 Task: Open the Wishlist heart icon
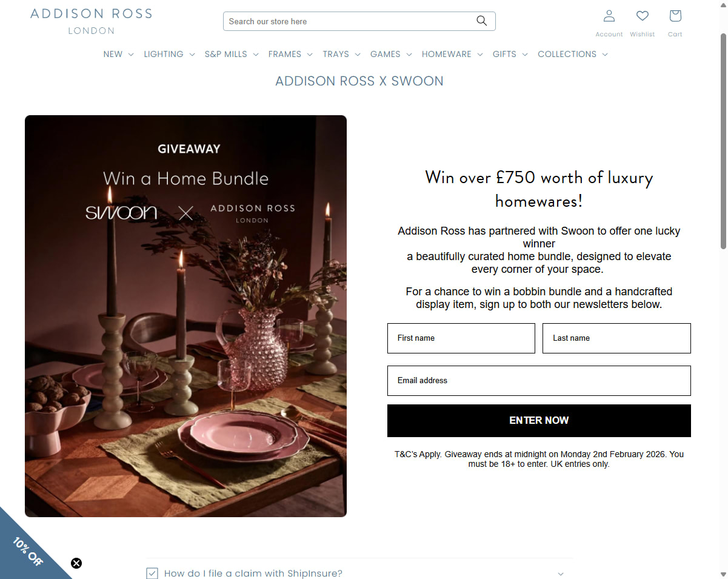point(642,16)
